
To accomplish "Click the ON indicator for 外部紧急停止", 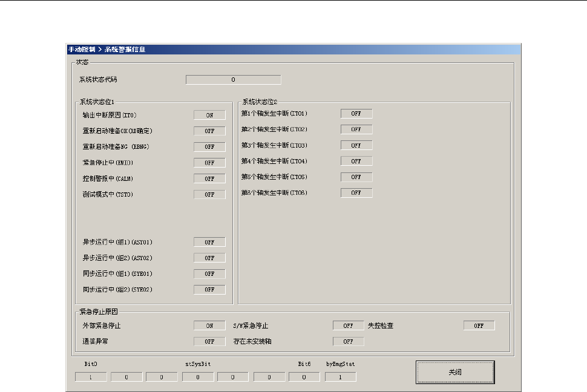I will point(209,325).
